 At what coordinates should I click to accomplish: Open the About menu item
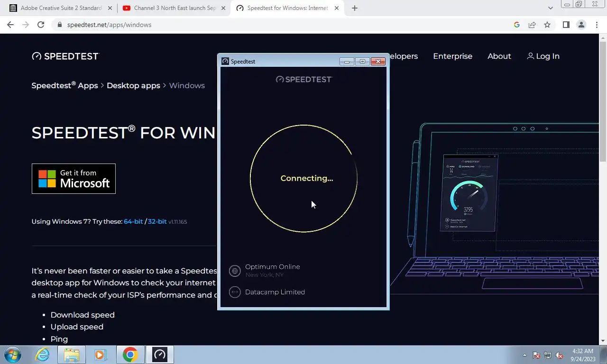click(x=499, y=56)
